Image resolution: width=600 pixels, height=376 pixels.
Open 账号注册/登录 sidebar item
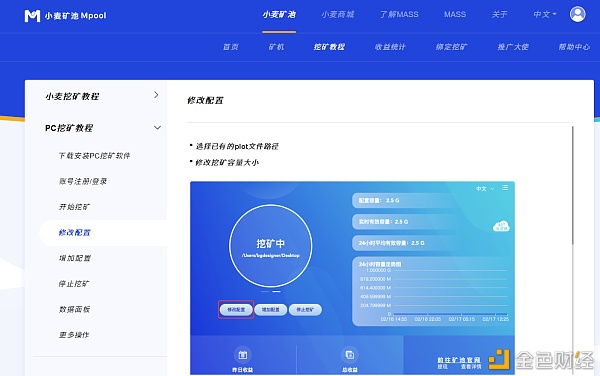point(83,181)
